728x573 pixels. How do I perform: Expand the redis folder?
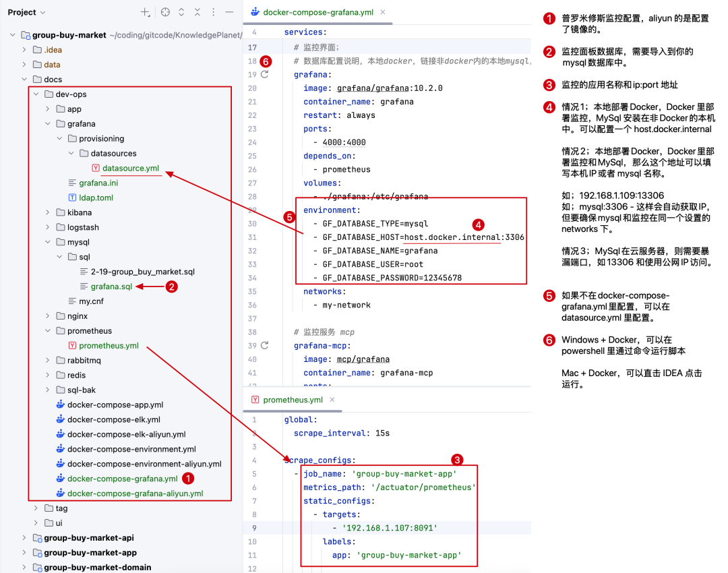pos(47,375)
